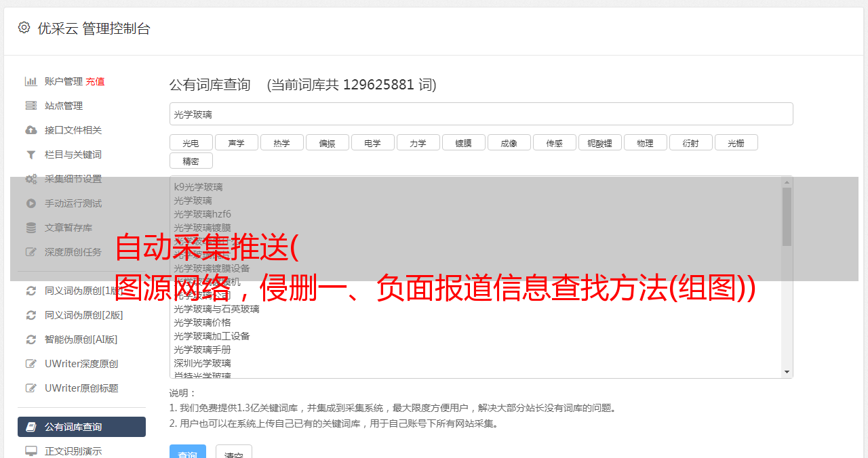Open 文章暂存库 in the sidebar
This screenshot has height=458, width=868.
coord(68,228)
